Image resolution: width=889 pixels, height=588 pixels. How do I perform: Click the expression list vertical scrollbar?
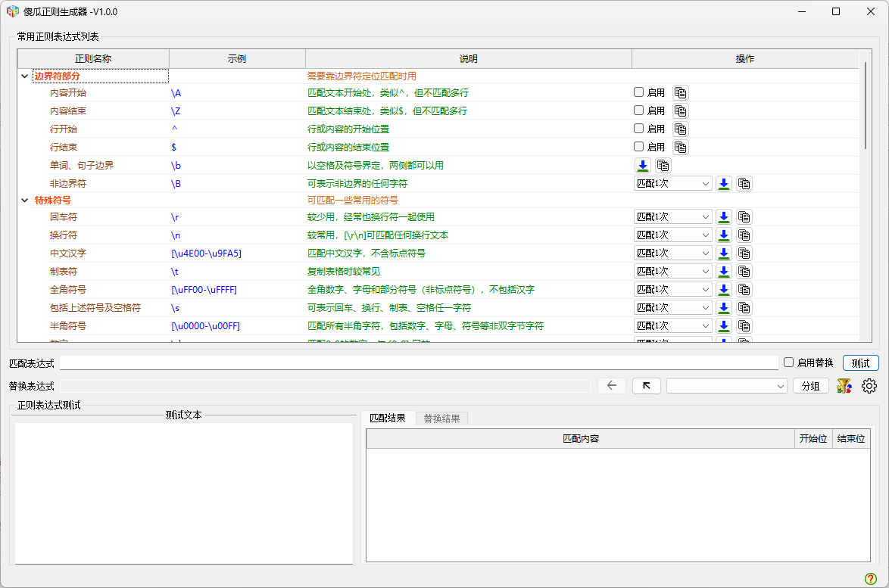click(x=866, y=106)
